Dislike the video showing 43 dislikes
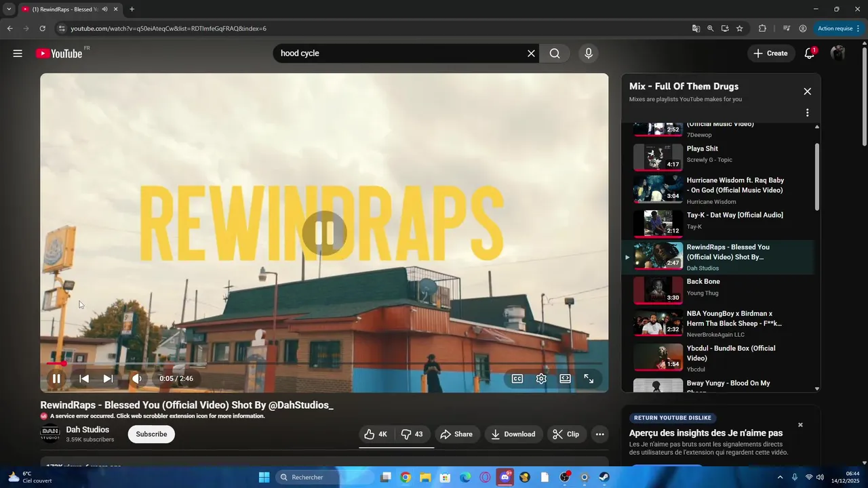The height and width of the screenshot is (488, 868). 412,434
